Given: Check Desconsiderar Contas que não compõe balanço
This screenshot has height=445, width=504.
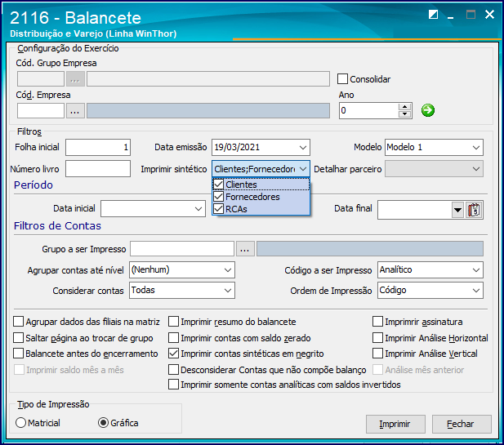Looking at the screenshot, I should pos(173,370).
